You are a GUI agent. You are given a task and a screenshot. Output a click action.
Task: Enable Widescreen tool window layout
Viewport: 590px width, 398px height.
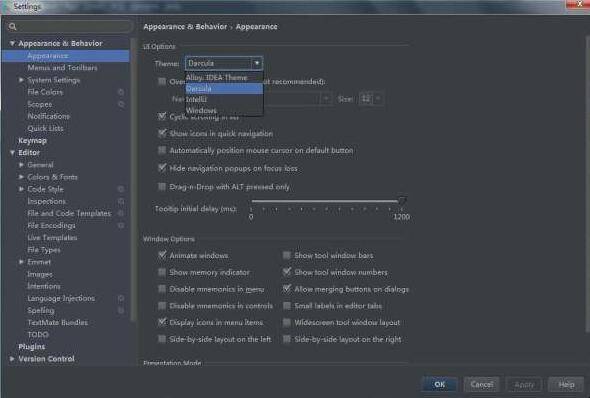coord(287,322)
